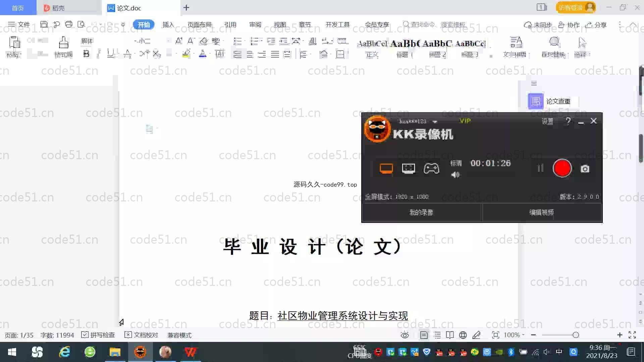This screenshot has height=362, width=644.
Task: Insert numbered list
Action: pos(255,41)
